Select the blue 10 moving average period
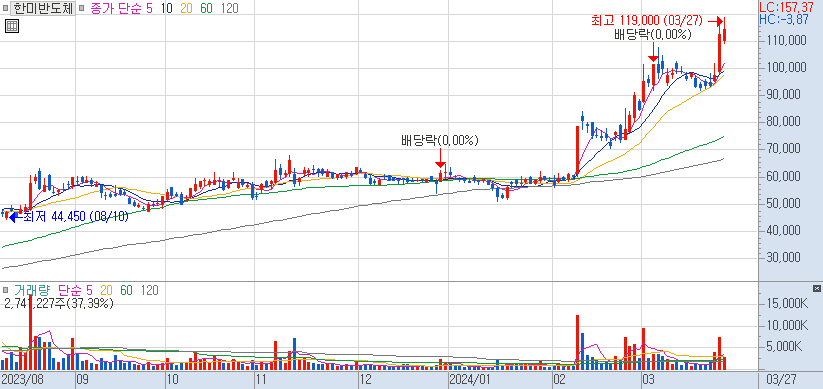 click(168, 8)
